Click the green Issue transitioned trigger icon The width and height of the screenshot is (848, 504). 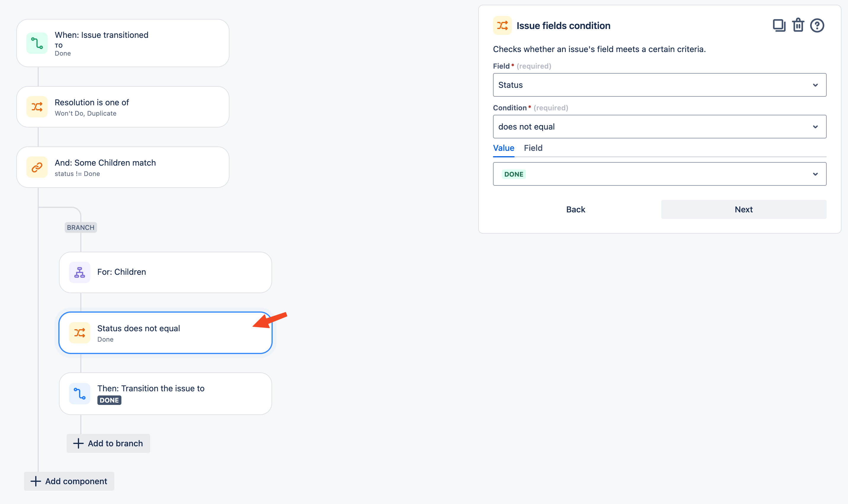pos(37,43)
